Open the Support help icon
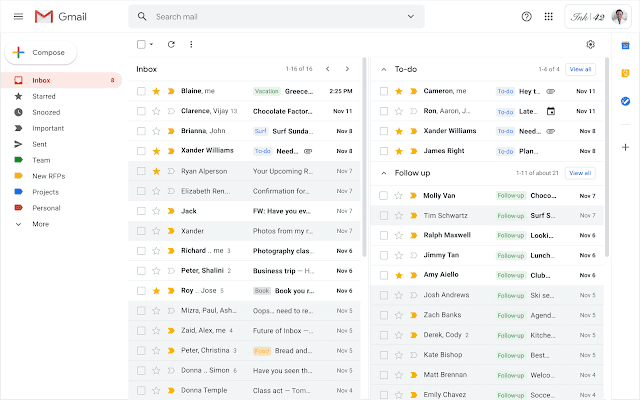This screenshot has width=640, height=400. [x=527, y=17]
